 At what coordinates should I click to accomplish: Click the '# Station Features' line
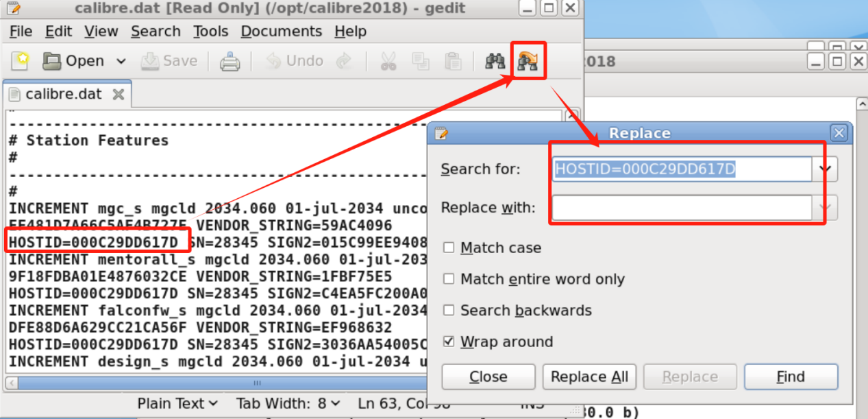[88, 141]
